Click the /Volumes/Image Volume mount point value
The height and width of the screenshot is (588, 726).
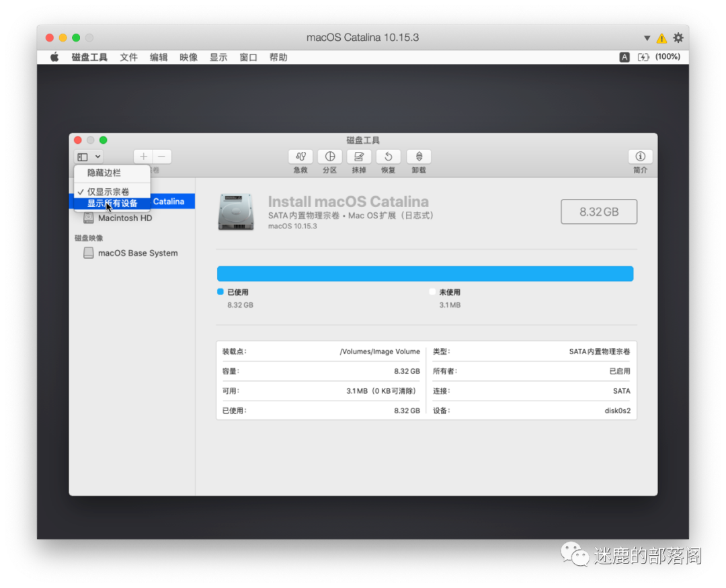point(380,351)
